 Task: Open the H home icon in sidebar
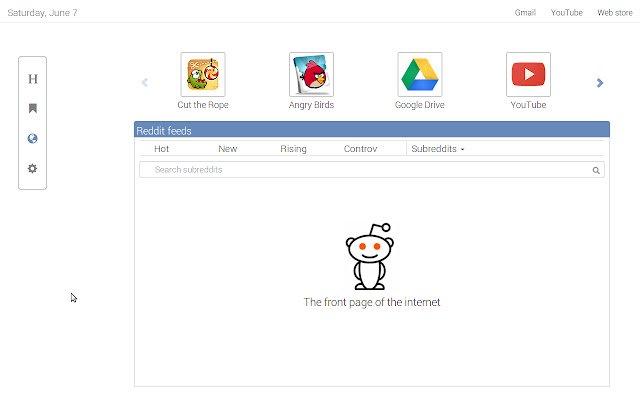pos(33,79)
